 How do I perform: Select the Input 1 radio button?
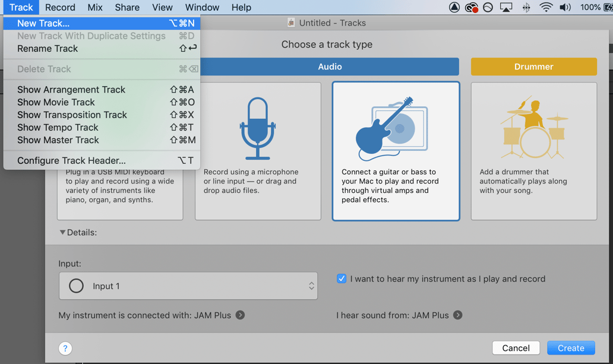75,286
